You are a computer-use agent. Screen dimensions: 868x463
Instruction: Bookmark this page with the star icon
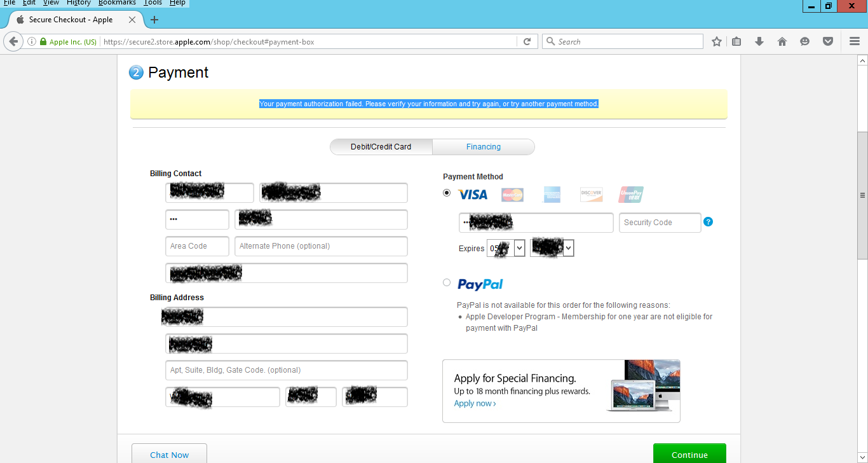[717, 42]
